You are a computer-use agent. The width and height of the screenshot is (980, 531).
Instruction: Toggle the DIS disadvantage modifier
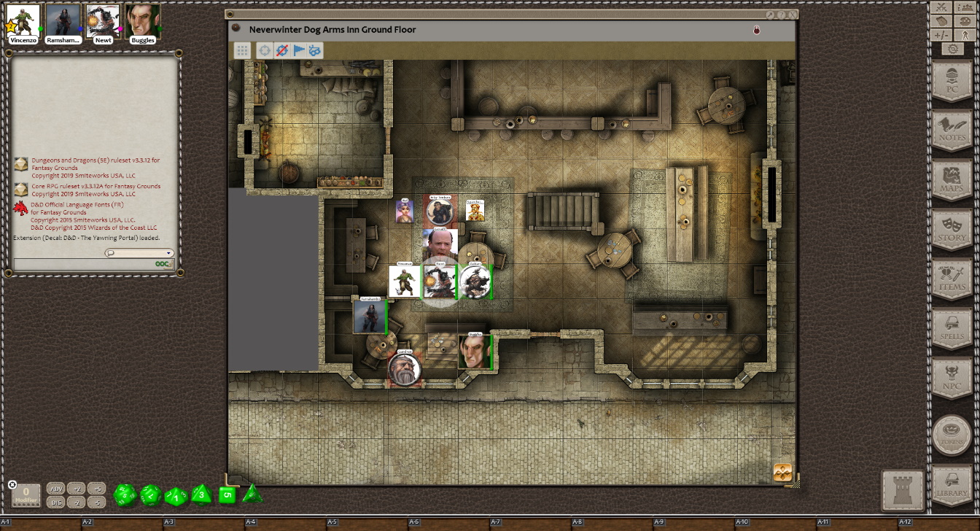55,502
